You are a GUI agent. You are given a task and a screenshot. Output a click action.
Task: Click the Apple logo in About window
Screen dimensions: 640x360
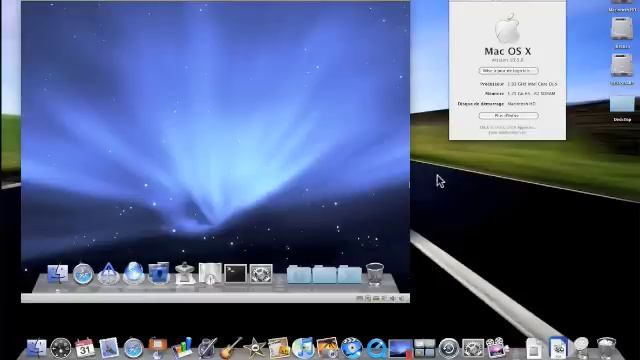pyautogui.click(x=507, y=28)
